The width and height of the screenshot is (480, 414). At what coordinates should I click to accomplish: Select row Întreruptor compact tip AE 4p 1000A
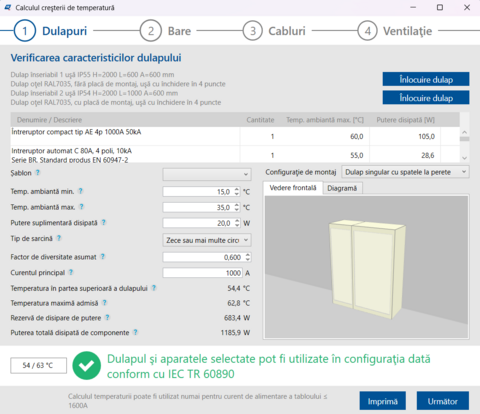[235, 136]
